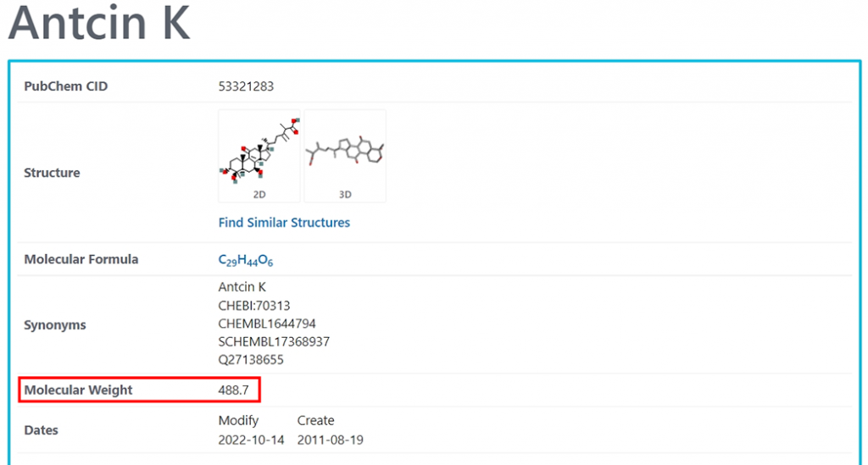Click the Modify date 2022-10-14

[251, 440]
